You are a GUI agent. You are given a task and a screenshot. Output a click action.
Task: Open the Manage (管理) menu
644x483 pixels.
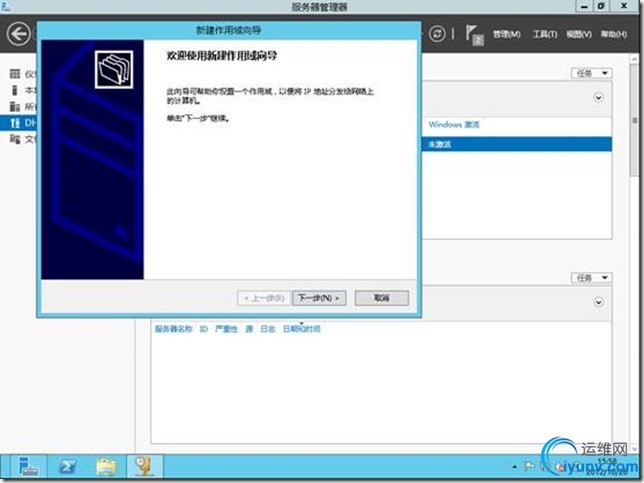(x=507, y=34)
